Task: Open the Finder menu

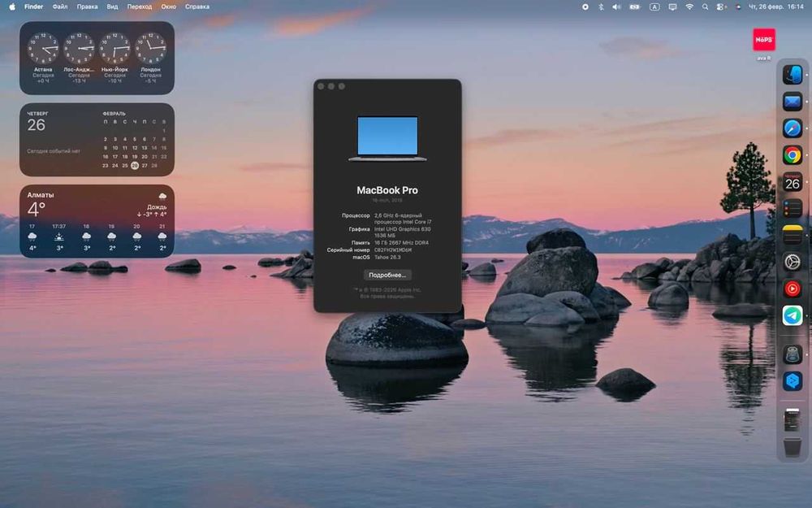Action: coord(33,7)
